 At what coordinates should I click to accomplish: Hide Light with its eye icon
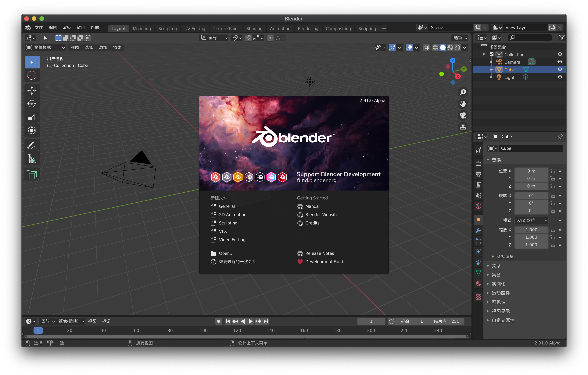coord(560,77)
